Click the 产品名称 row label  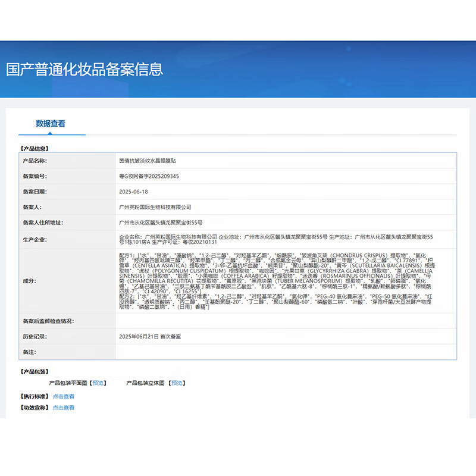tap(35, 161)
